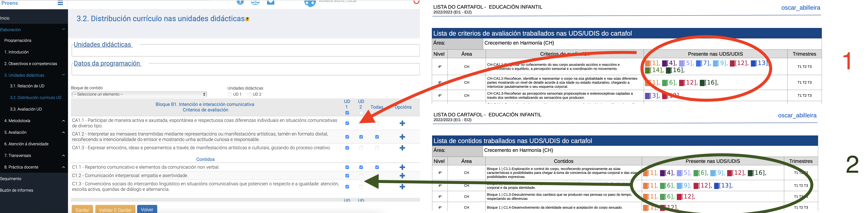Expand the 5. Avaliación chevron

pyautogui.click(x=63, y=132)
